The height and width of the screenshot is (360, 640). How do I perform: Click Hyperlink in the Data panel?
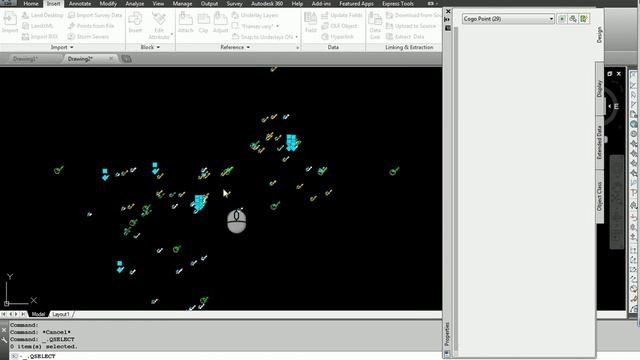(x=338, y=36)
